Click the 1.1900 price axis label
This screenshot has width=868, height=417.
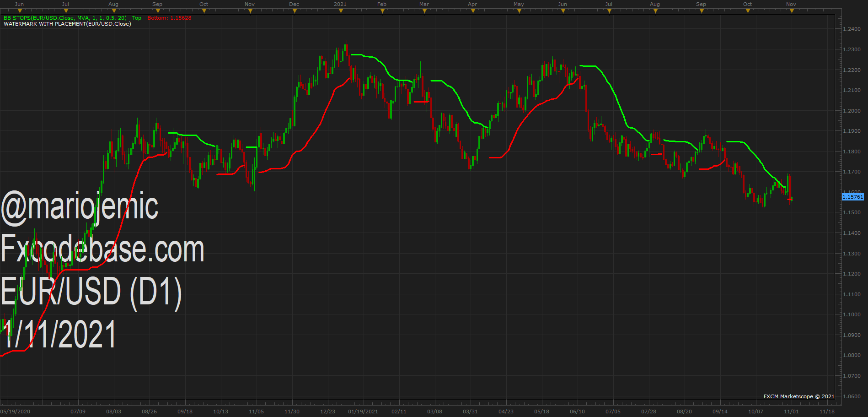852,131
